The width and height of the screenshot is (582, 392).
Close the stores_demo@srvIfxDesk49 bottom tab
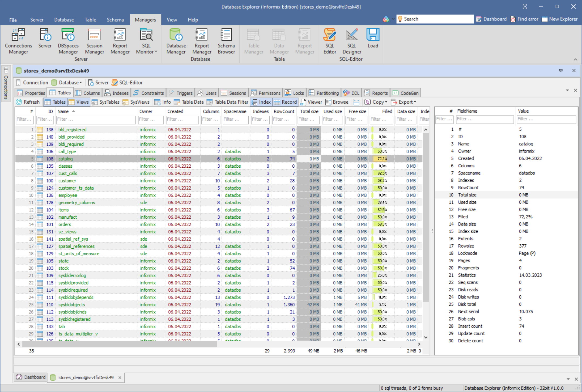click(x=120, y=377)
